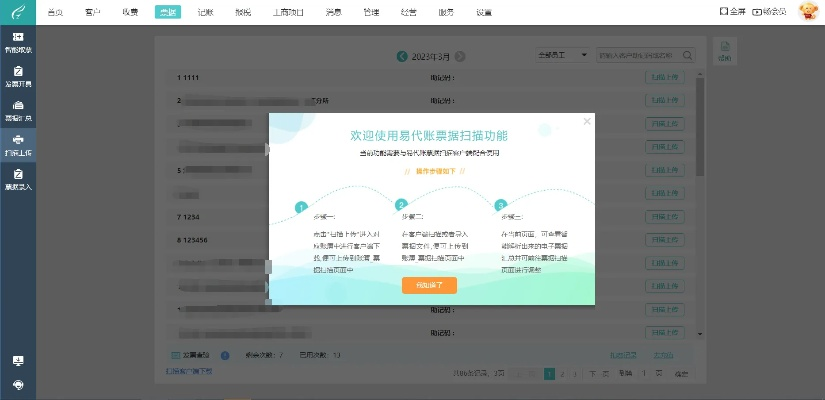Click the briefcase icon in left sidebar

18,110
